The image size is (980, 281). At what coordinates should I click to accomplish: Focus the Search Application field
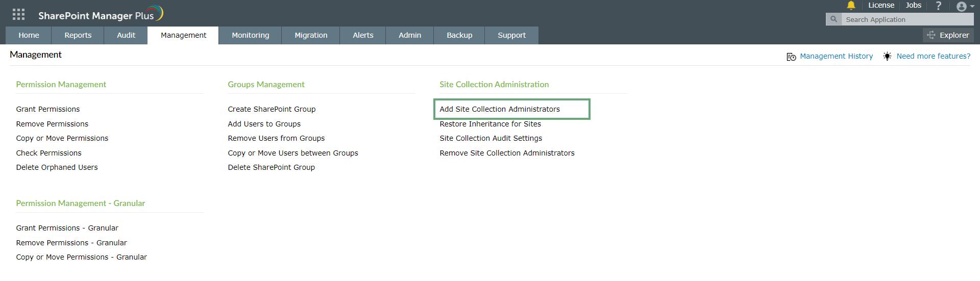pyautogui.click(x=907, y=19)
